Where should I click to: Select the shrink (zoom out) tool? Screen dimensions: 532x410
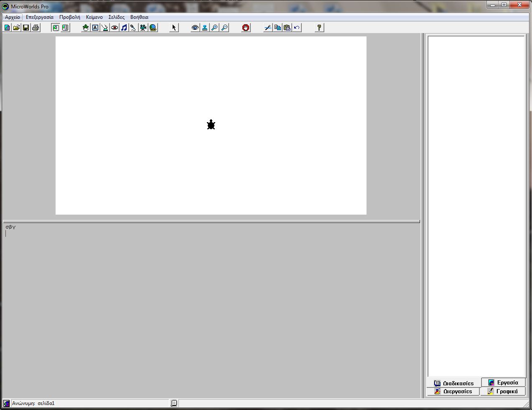click(224, 28)
